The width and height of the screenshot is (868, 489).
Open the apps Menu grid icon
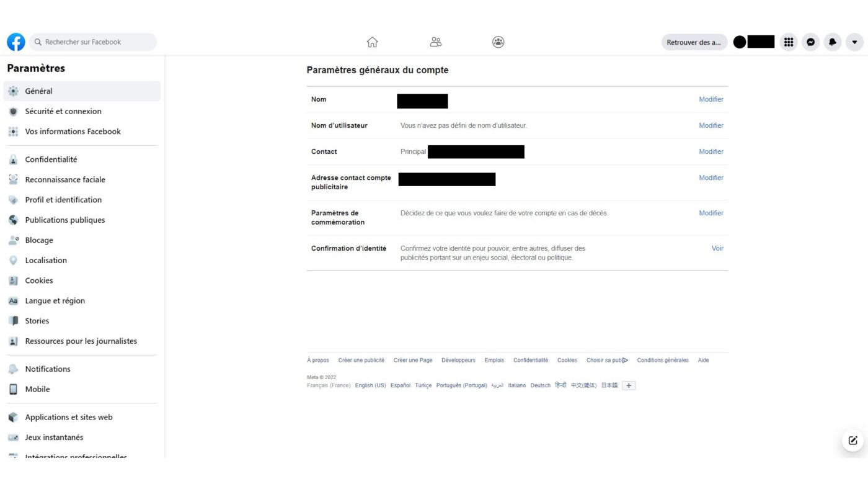click(x=789, y=42)
